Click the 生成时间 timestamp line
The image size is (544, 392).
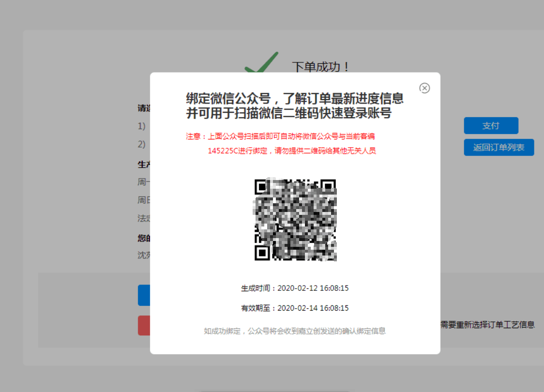click(295, 288)
